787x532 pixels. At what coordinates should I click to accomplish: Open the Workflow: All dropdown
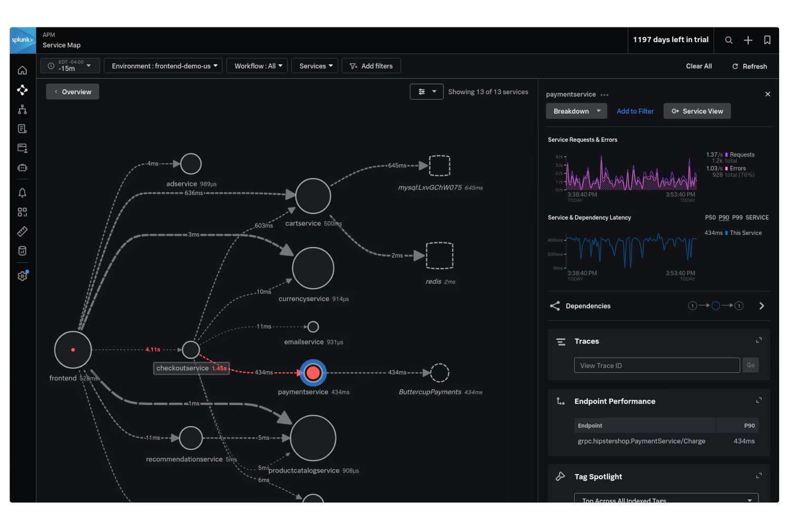point(258,66)
